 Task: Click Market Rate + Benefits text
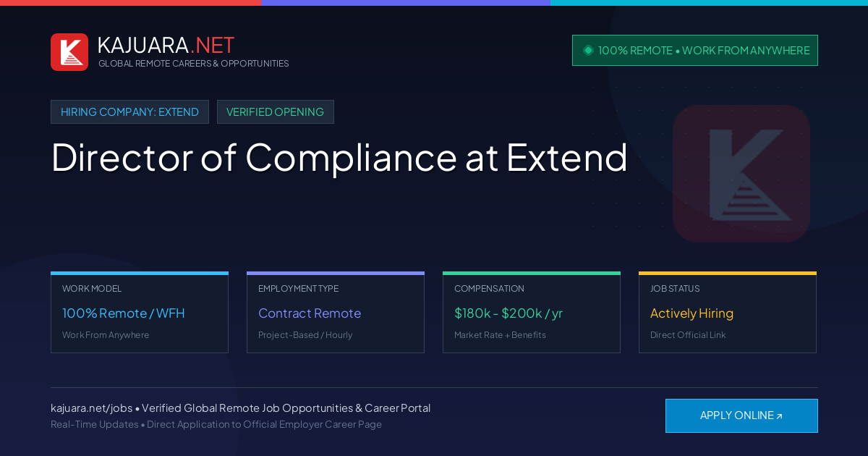click(500, 335)
